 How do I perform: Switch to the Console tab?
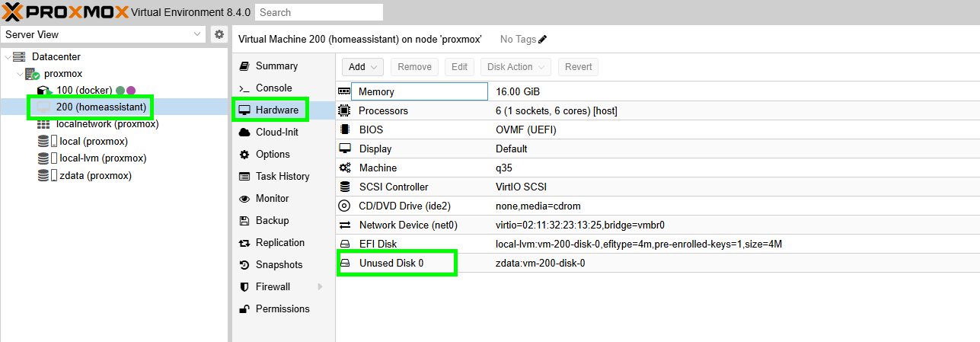273,88
